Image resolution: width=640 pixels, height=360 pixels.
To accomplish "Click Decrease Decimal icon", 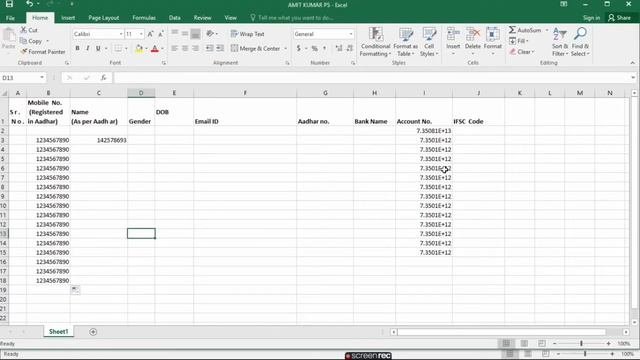I will pos(350,49).
